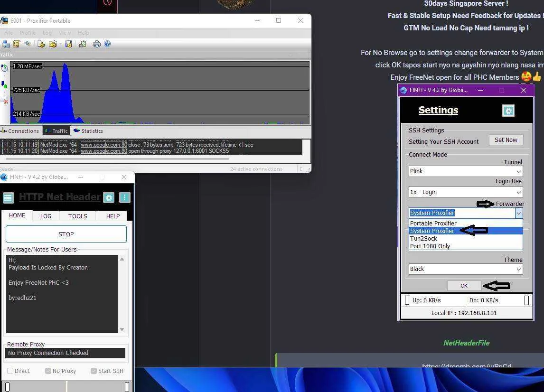This screenshot has width=544, height=392.
Task: Click the Open Profile folder icon
Action: point(53,44)
